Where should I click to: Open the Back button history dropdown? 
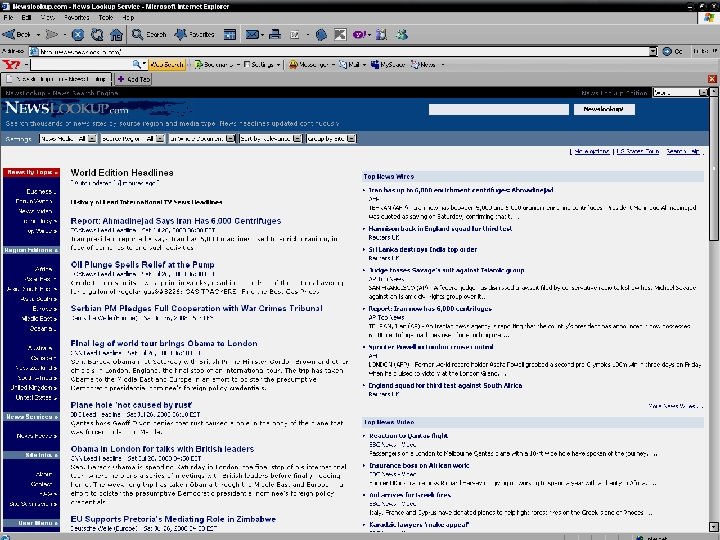pyautogui.click(x=38, y=34)
